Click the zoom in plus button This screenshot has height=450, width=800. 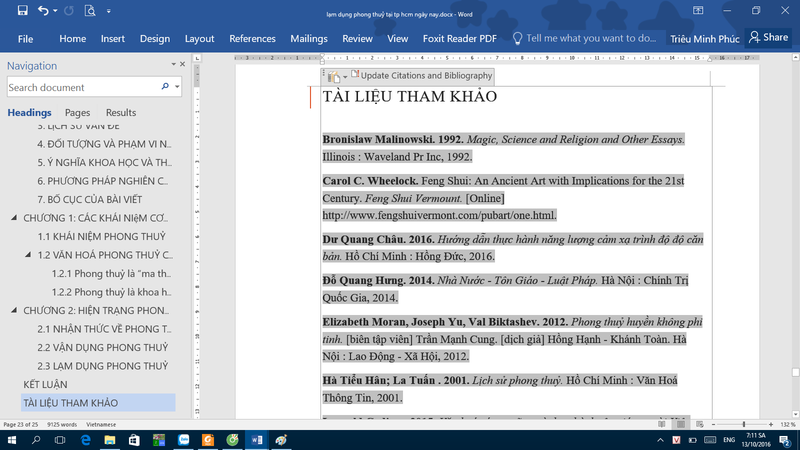771,425
